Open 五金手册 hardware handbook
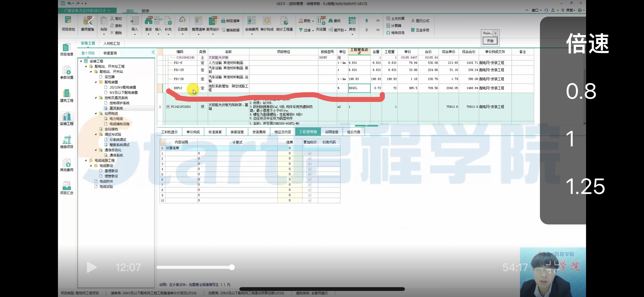The image size is (644, 297). click(x=420, y=30)
